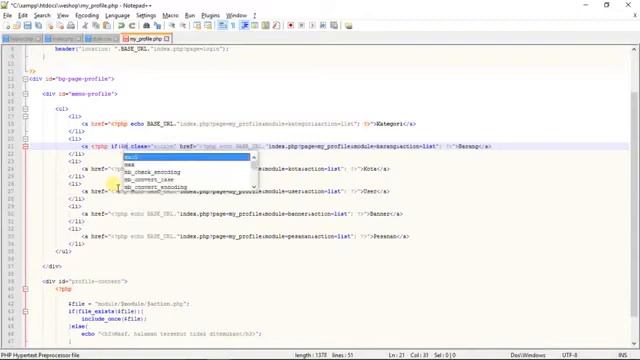The height and width of the screenshot is (360, 640).
Task: Print the document via the printer icon
Action: coord(71,26)
